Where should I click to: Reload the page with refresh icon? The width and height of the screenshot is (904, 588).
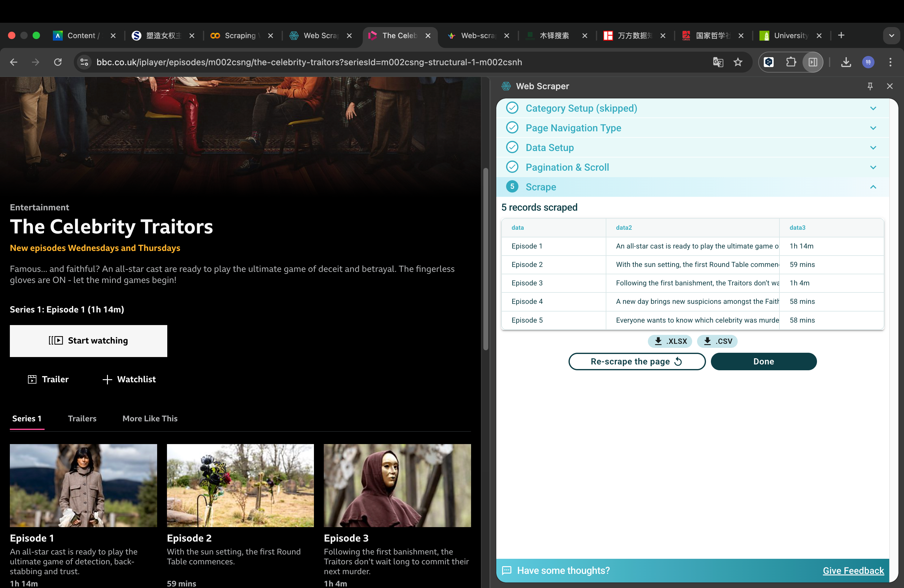coord(58,62)
